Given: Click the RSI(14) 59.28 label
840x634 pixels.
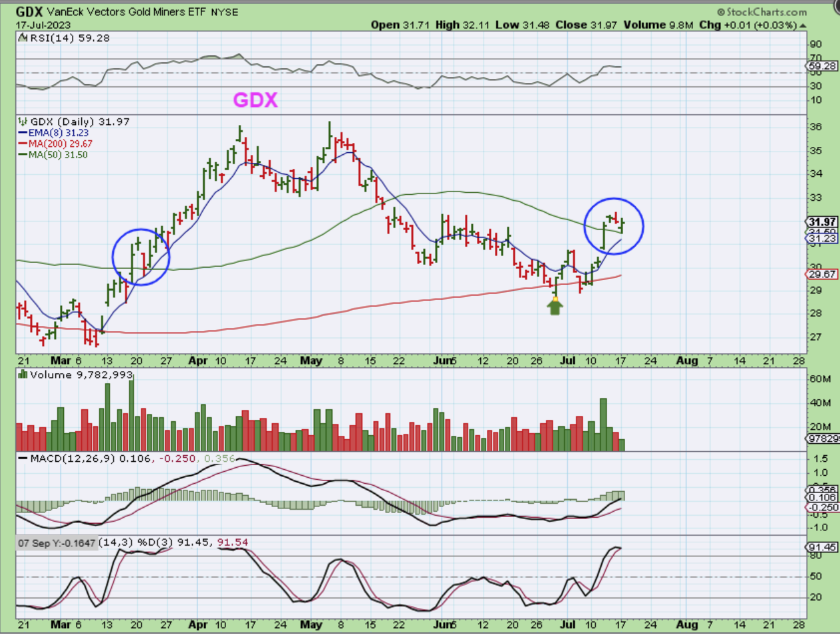Looking at the screenshot, I should click(69, 39).
